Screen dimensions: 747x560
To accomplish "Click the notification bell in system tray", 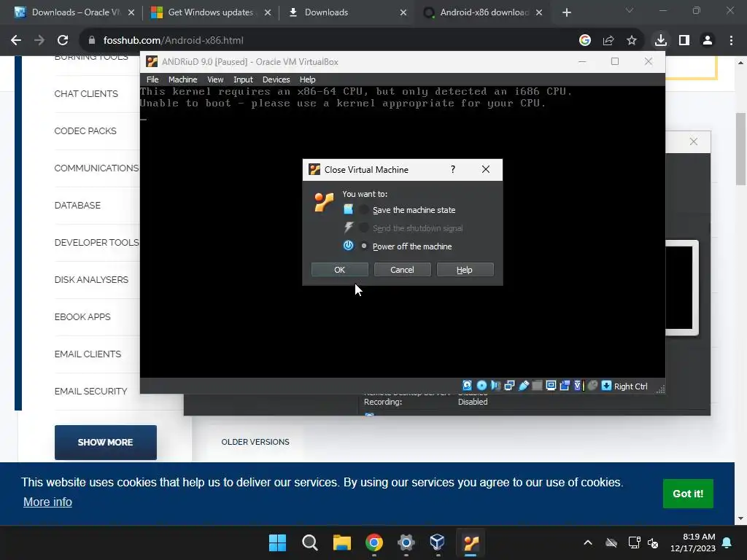I will 727,542.
